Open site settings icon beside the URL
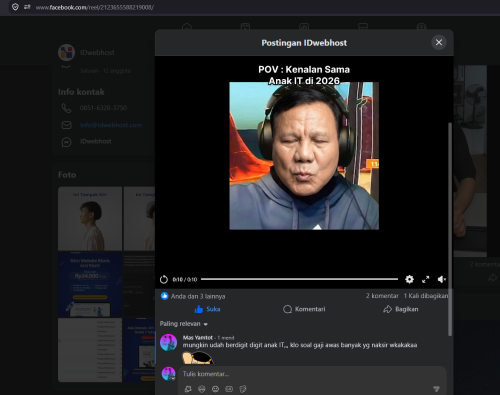Viewport: 500px width, 395px height. [x=27, y=7]
